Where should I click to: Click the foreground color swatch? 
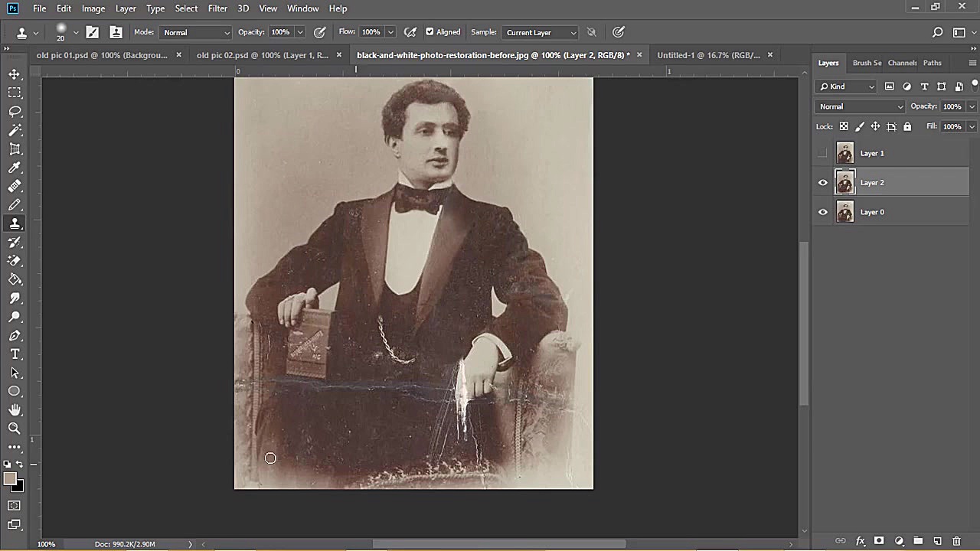click(x=9, y=479)
